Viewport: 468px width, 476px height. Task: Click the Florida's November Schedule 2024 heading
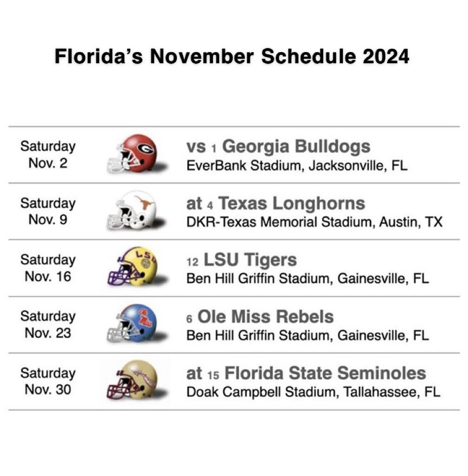(x=232, y=57)
